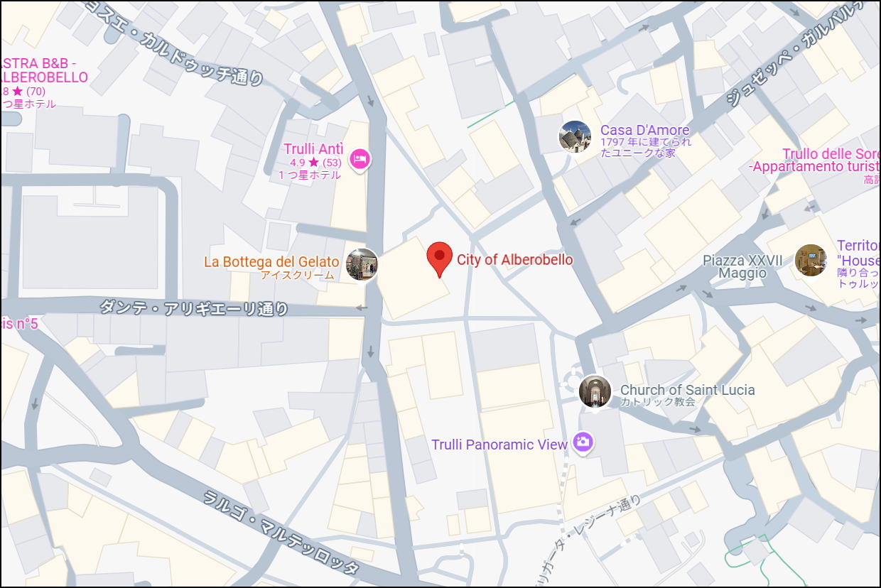The image size is (881, 588).
Task: Open the Trulli Antì hotel label
Action: [313, 149]
